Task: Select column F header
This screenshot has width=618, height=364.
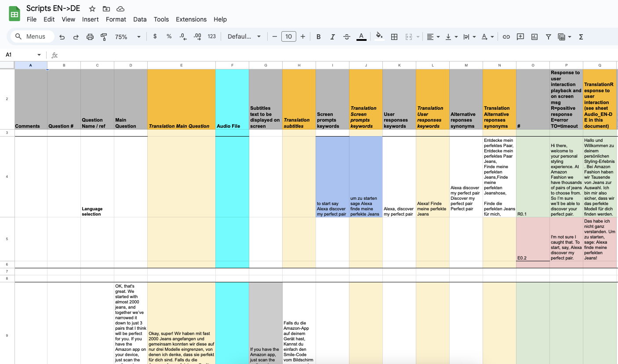Action: pos(232,65)
